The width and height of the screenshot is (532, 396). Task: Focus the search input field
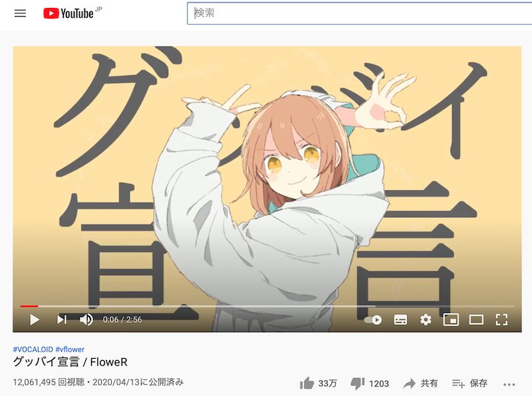click(x=360, y=13)
